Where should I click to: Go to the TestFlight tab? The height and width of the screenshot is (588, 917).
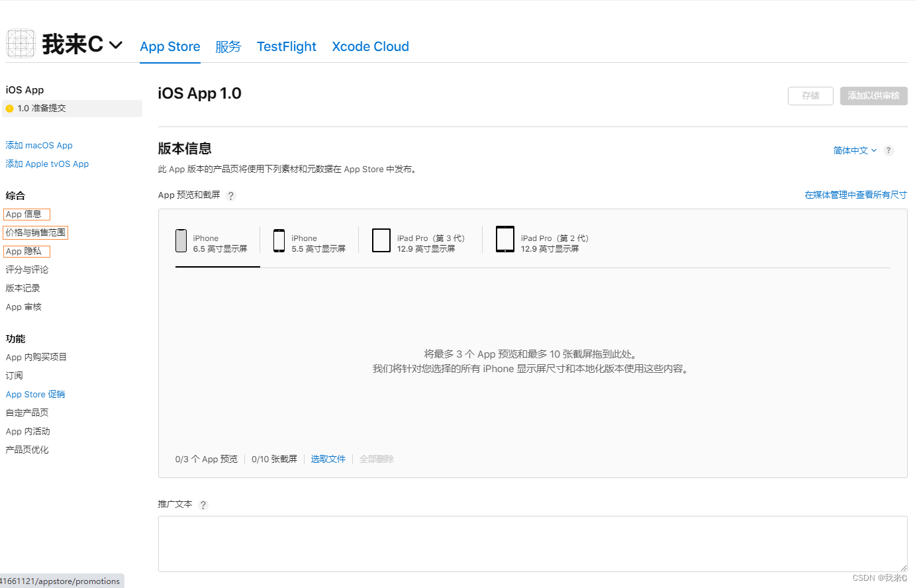(x=287, y=46)
